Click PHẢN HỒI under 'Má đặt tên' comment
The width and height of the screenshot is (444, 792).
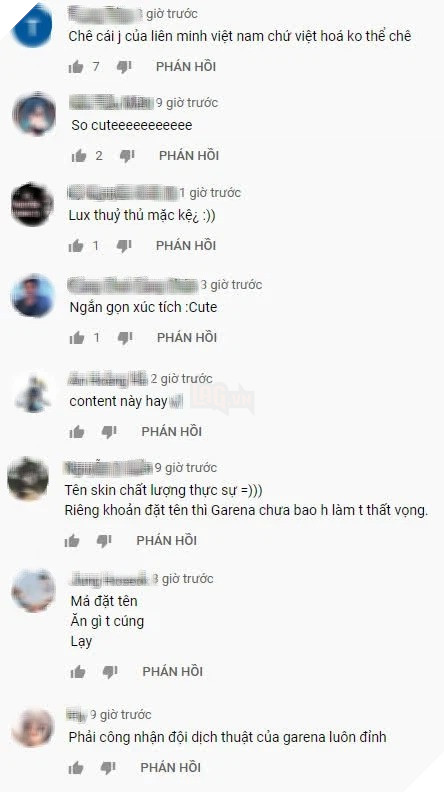pos(173,672)
